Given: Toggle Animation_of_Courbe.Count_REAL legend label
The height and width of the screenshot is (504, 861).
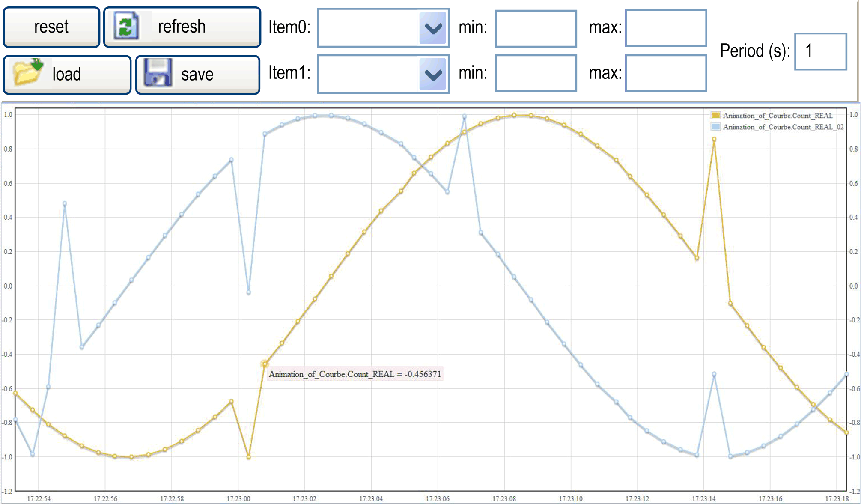Looking at the screenshot, I should (x=778, y=116).
